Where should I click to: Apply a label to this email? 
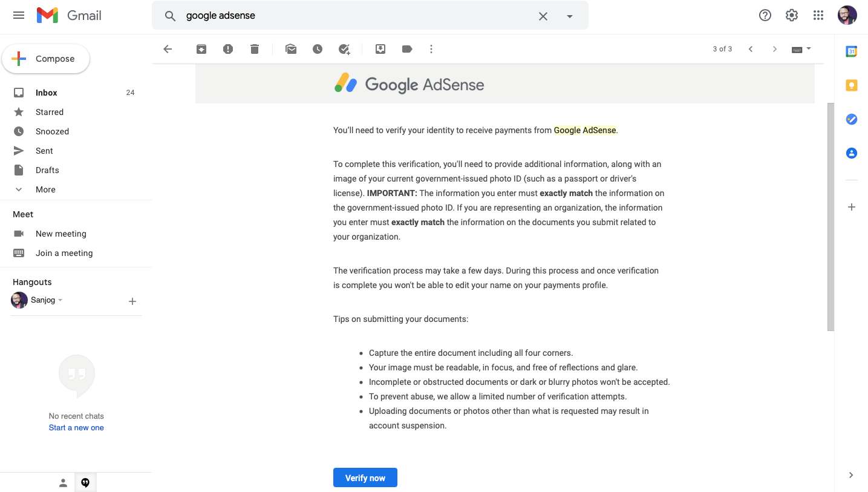tap(407, 49)
